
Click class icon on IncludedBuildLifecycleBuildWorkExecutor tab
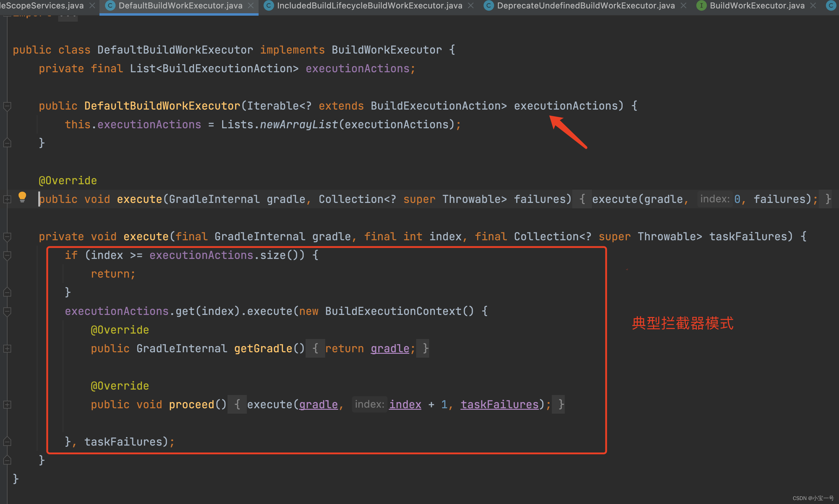coord(269,5)
